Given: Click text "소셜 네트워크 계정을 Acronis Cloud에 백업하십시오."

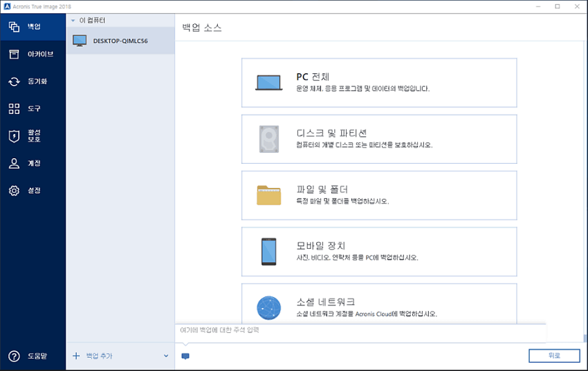Looking at the screenshot, I should [x=367, y=314].
